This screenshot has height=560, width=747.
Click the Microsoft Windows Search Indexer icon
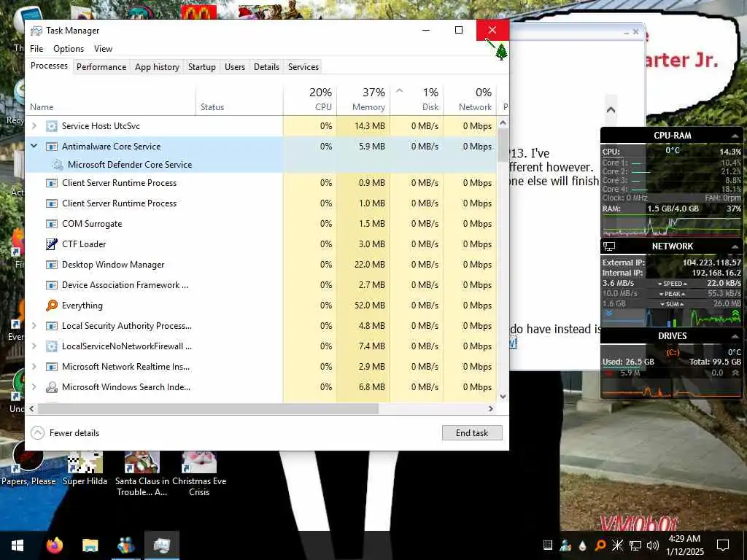tap(52, 387)
